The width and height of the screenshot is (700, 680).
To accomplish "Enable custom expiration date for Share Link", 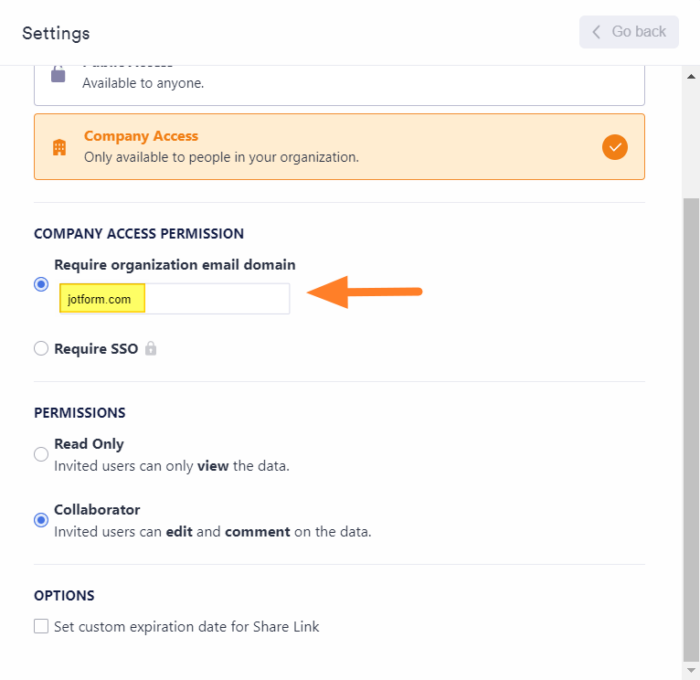I will (41, 627).
